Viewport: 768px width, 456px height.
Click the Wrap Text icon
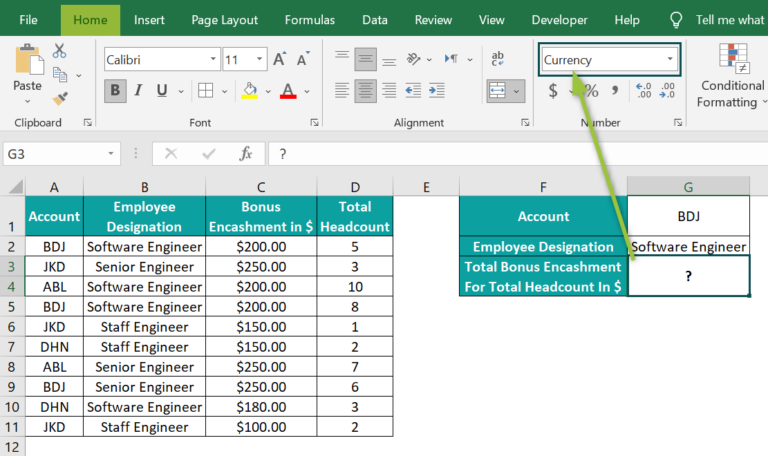[x=498, y=60]
